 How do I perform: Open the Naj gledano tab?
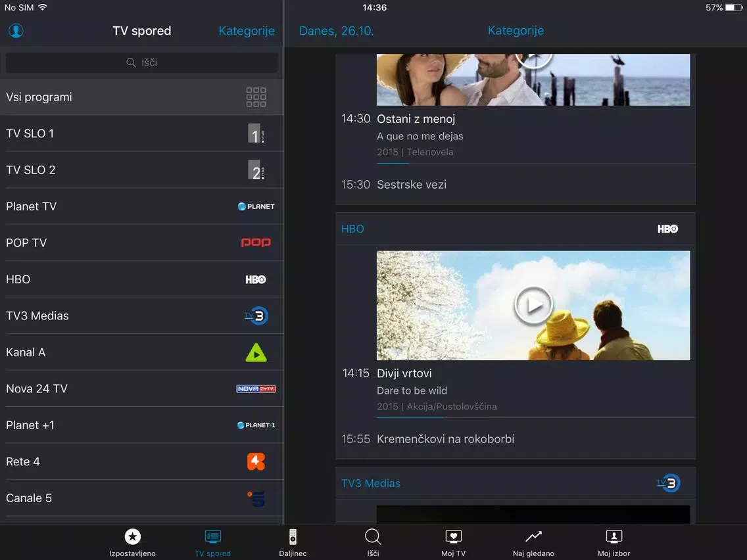pos(533,542)
